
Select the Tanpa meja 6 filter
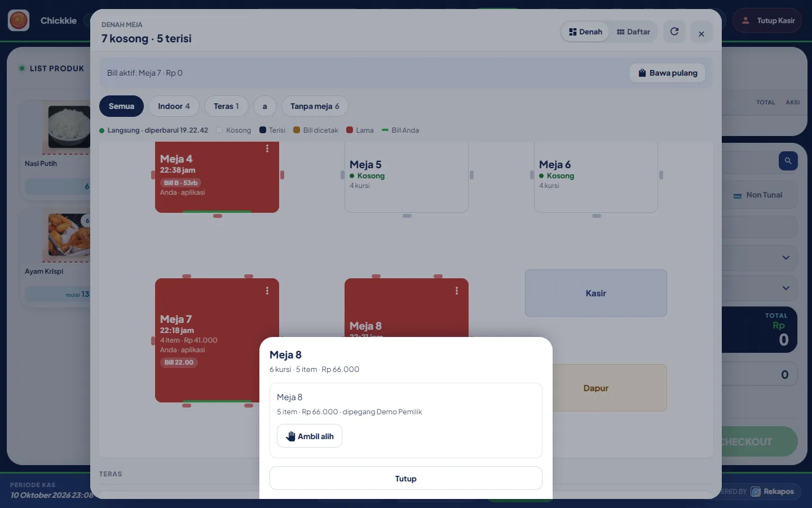coord(315,106)
